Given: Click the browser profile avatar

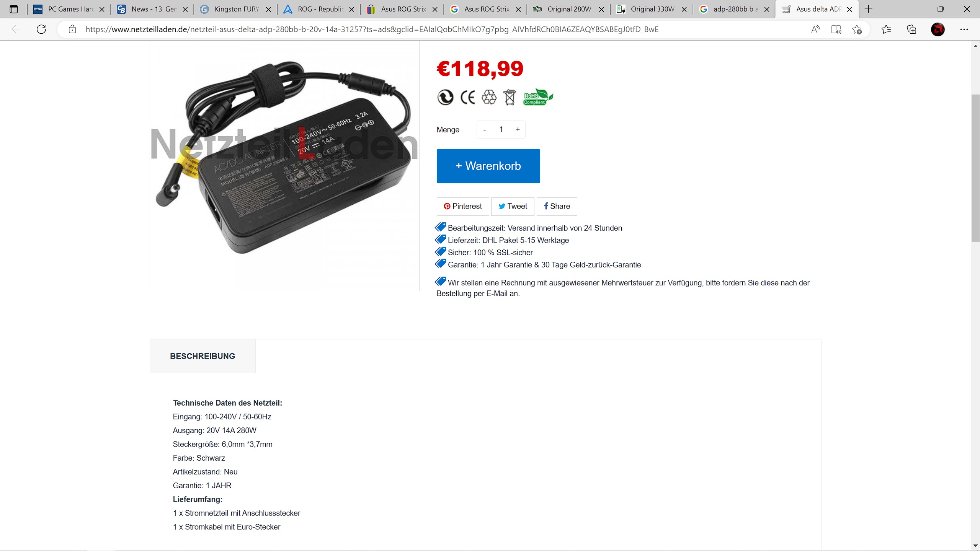Looking at the screenshot, I should coord(938,29).
